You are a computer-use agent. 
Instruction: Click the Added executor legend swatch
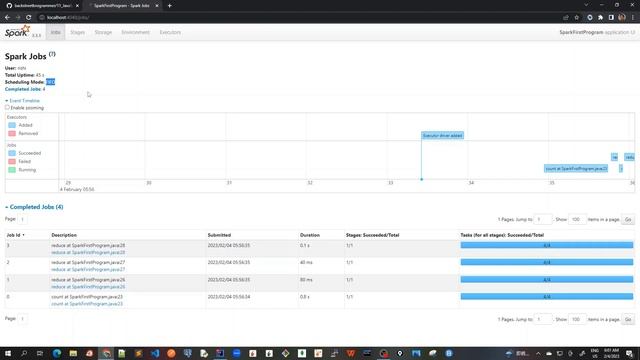(12, 125)
